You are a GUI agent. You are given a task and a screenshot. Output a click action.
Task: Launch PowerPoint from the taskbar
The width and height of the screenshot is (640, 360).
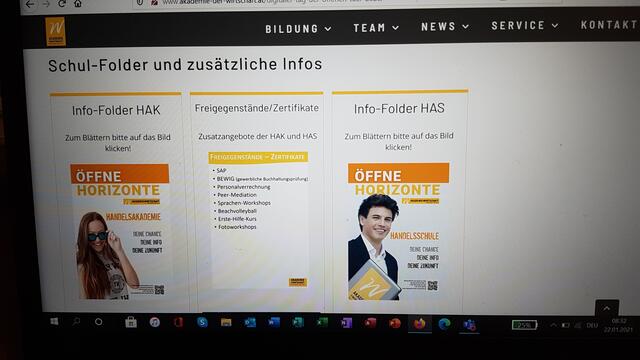tap(395, 324)
